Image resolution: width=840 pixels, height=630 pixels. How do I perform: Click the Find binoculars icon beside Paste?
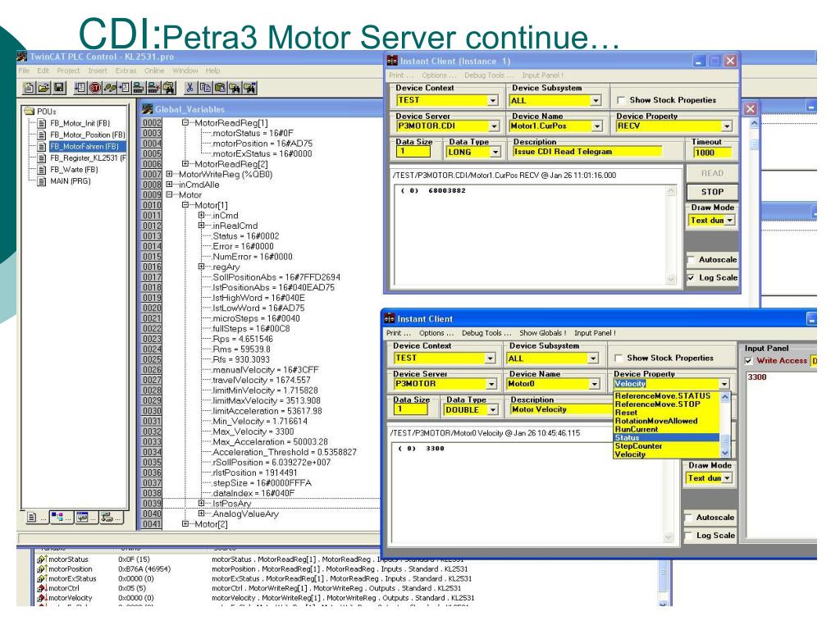click(235, 87)
